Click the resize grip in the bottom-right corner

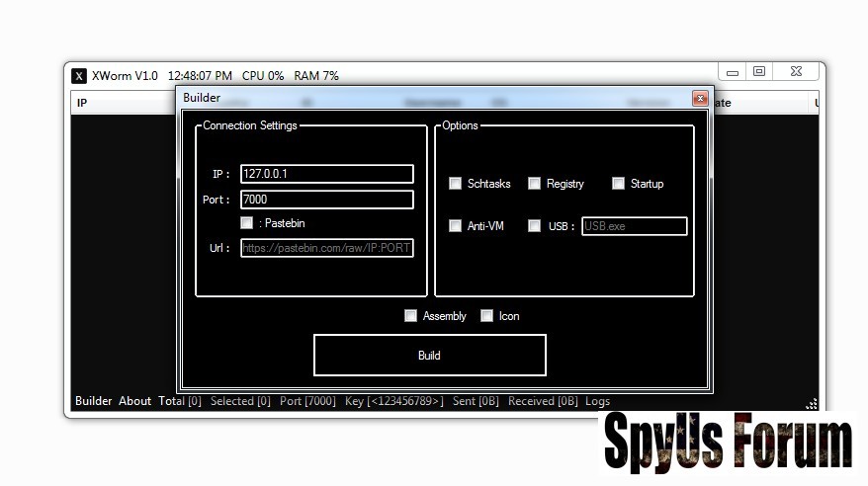click(811, 403)
